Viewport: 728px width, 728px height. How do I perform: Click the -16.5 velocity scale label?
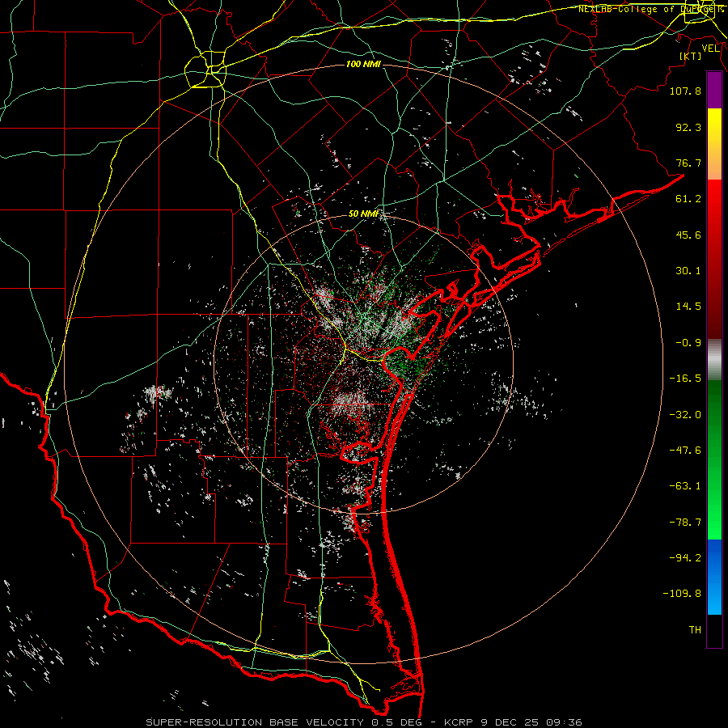coord(685,379)
